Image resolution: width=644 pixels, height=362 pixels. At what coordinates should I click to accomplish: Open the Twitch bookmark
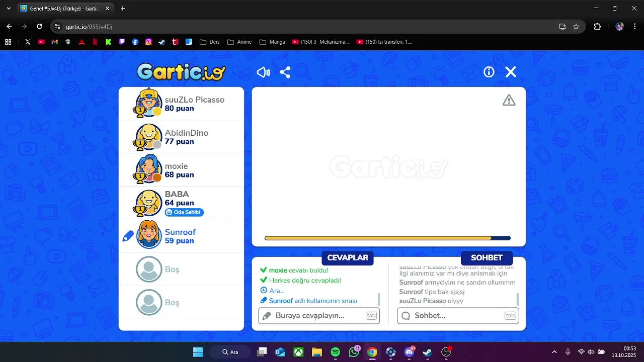tap(122, 42)
